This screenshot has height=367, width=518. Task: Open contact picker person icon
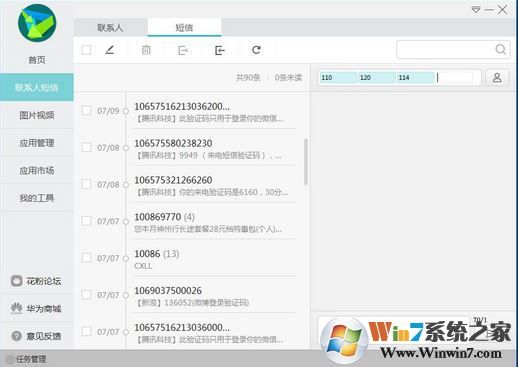(x=497, y=78)
